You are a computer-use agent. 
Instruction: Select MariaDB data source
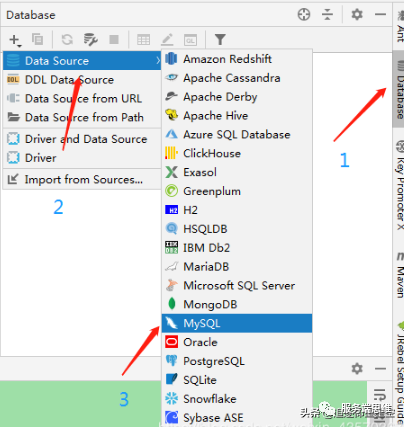click(237, 266)
